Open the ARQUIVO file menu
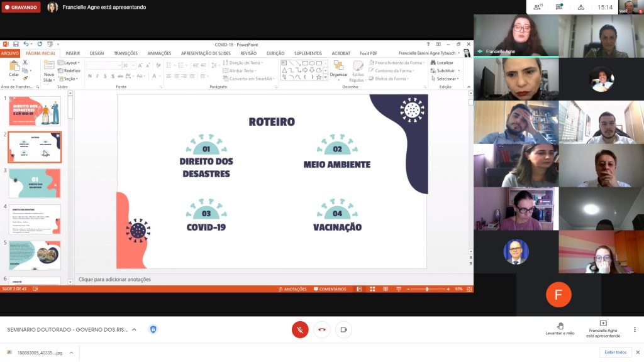Image resolution: width=644 pixels, height=362 pixels. tap(10, 53)
